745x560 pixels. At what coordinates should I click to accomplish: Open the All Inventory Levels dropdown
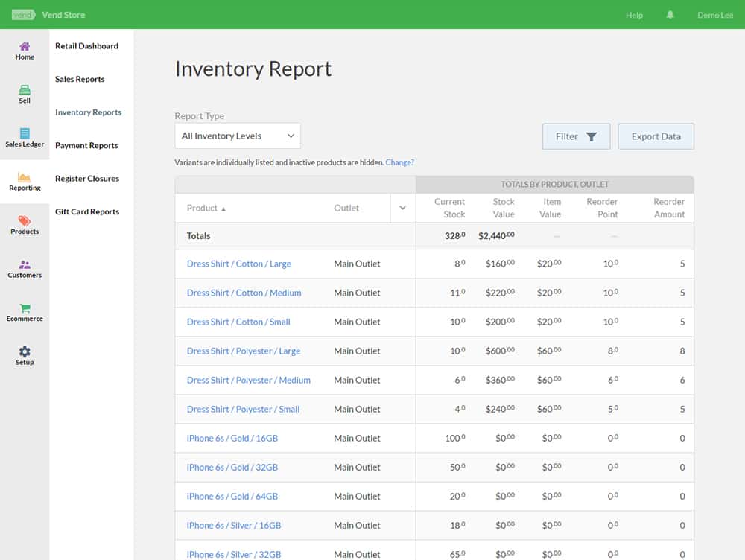[x=237, y=136]
